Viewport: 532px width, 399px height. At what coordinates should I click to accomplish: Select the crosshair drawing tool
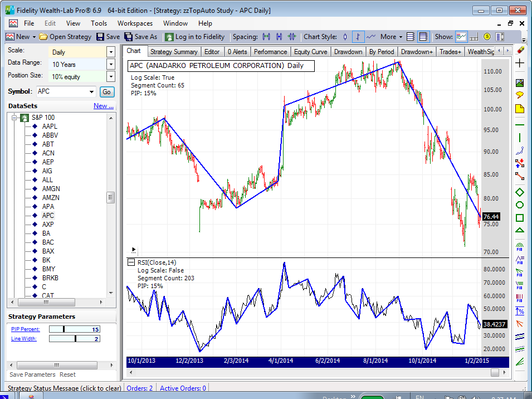click(520, 63)
